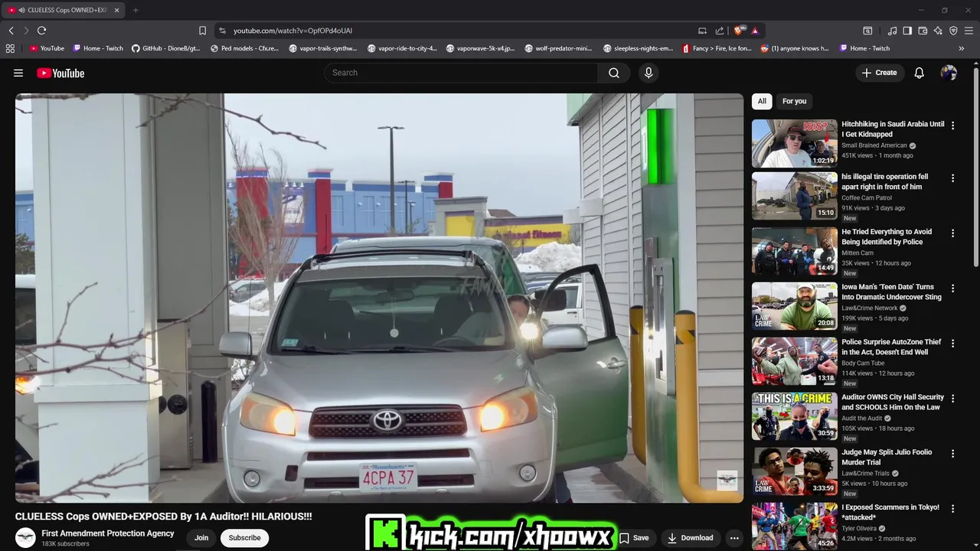980x551 pixels.
Task: Play the Coffee Cam Patrol tire video thumbnail
Action: tap(794, 196)
